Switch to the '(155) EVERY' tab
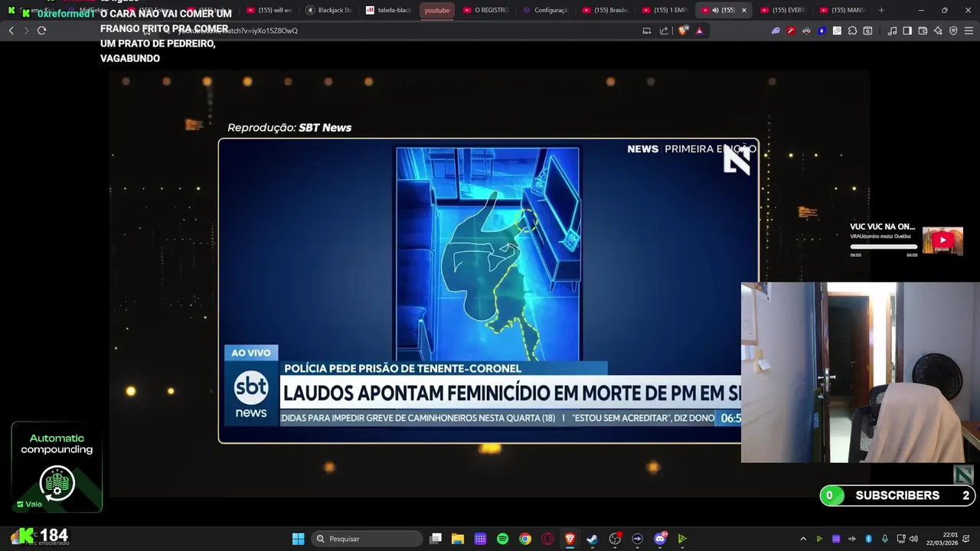Viewport: 980px width, 551px height. coord(783,10)
